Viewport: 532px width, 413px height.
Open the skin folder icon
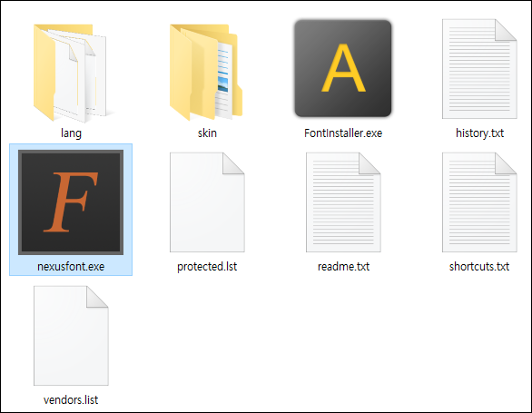[x=207, y=72]
